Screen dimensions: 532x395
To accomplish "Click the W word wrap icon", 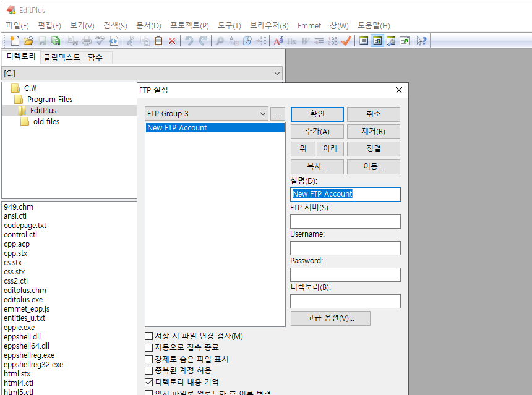I will 306,41.
